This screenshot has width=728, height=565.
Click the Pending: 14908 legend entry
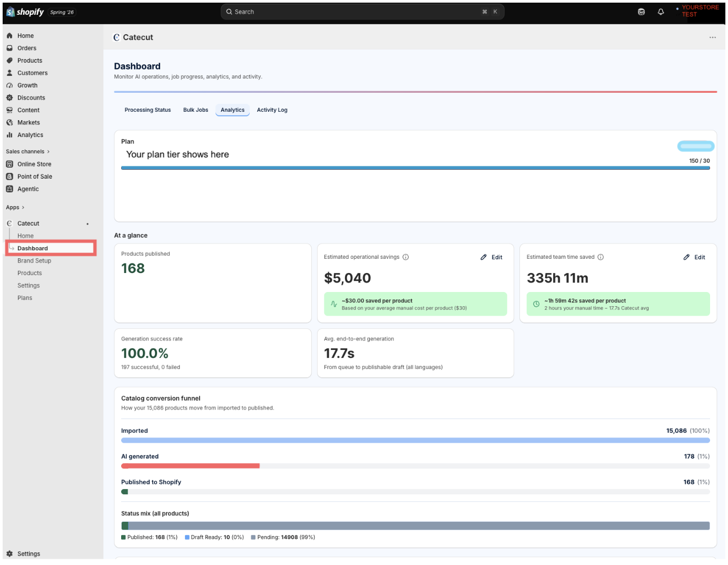(x=283, y=538)
